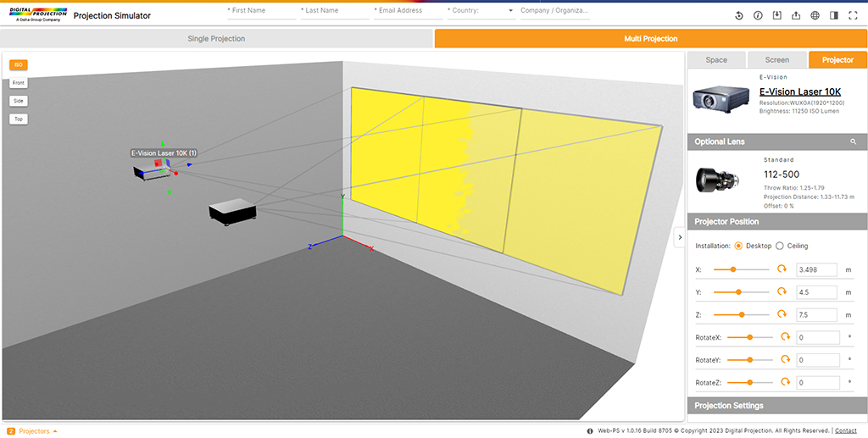The width and height of the screenshot is (868, 438).
Task: Switch the 3D view to Top
Action: pyautogui.click(x=18, y=119)
